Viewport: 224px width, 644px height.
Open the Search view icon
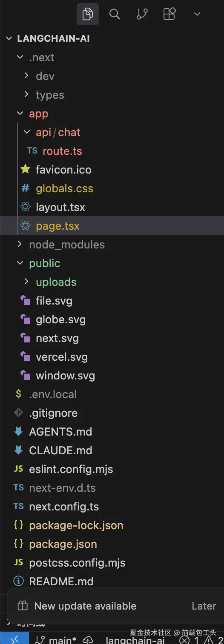tap(115, 14)
